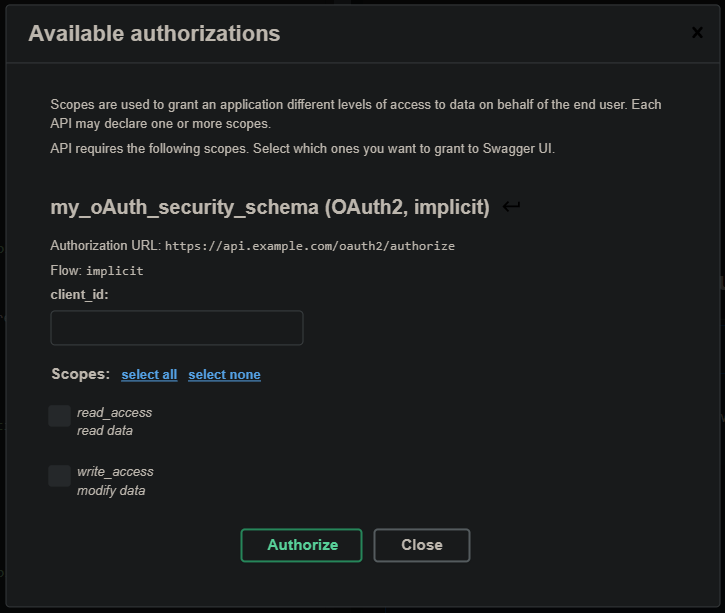Screen dimensions: 725x613
Task: Click the authorization URL text
Action: click(x=310, y=246)
